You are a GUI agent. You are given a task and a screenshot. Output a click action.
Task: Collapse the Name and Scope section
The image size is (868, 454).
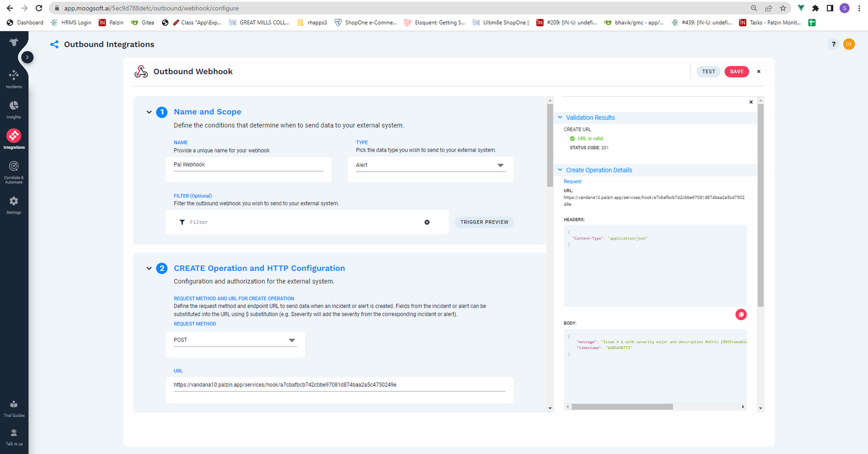149,112
